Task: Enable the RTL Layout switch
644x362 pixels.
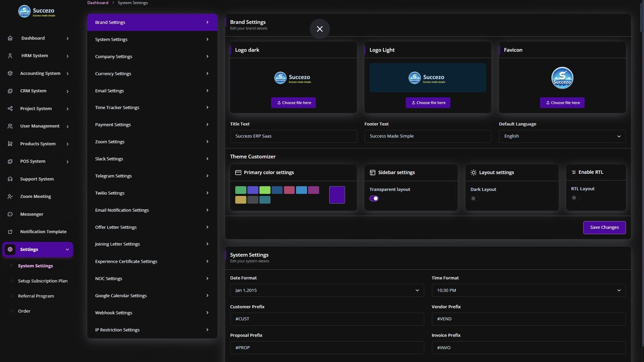Action: point(576,197)
